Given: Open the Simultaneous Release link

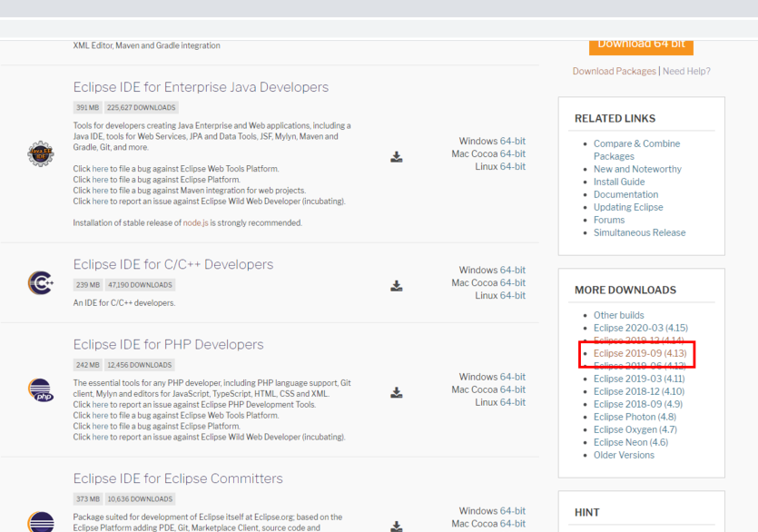Looking at the screenshot, I should click(640, 232).
